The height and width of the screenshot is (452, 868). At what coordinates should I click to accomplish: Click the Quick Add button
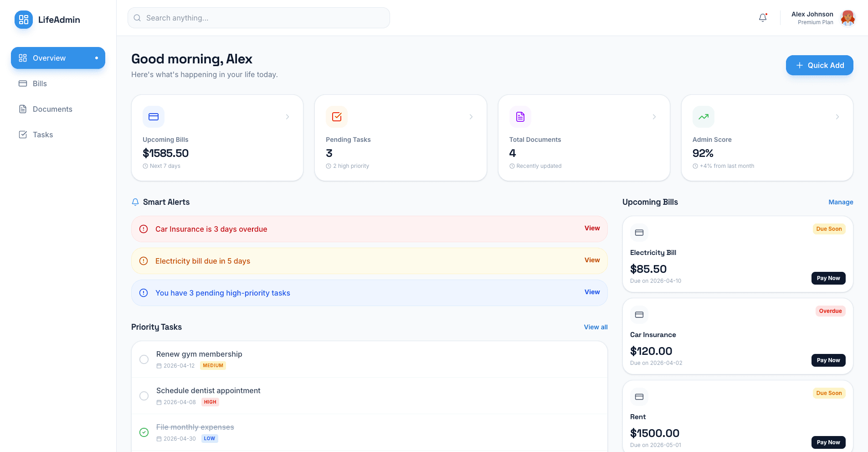tap(820, 65)
